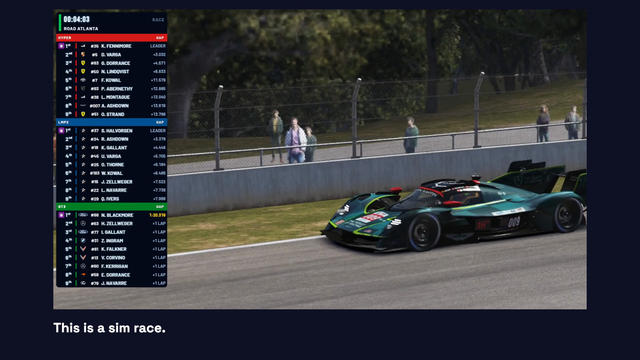The width and height of the screenshot is (640, 360).
Task: Click the Mercedes logo beside F. Kerrigan
Action: (x=83, y=266)
